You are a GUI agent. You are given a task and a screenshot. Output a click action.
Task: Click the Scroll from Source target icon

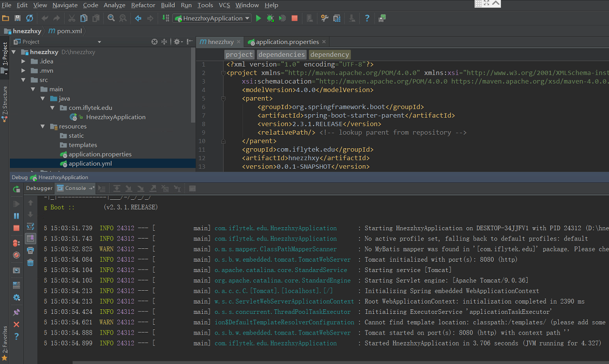coord(155,41)
